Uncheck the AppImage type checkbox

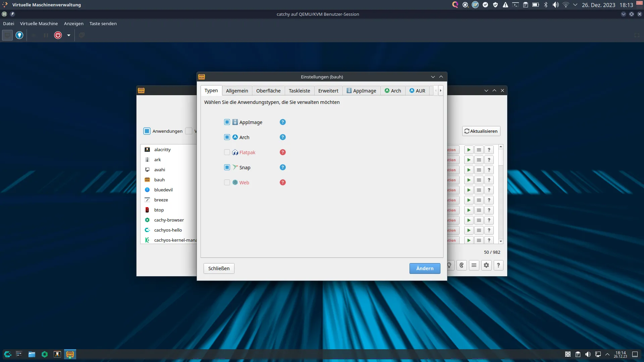227,122
